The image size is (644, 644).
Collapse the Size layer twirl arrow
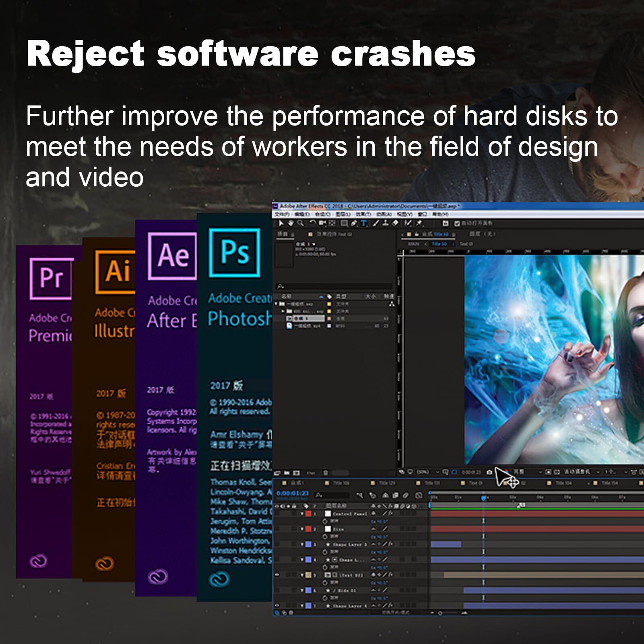302,529
